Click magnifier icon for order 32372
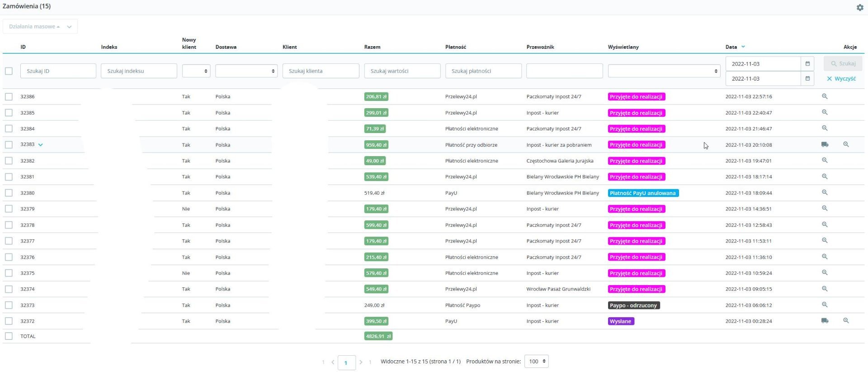 pyautogui.click(x=846, y=321)
